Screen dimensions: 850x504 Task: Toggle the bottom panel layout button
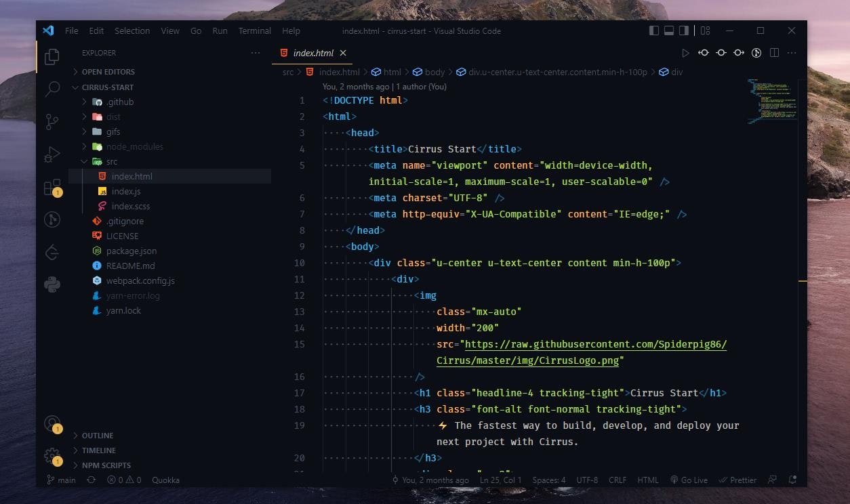[669, 30]
